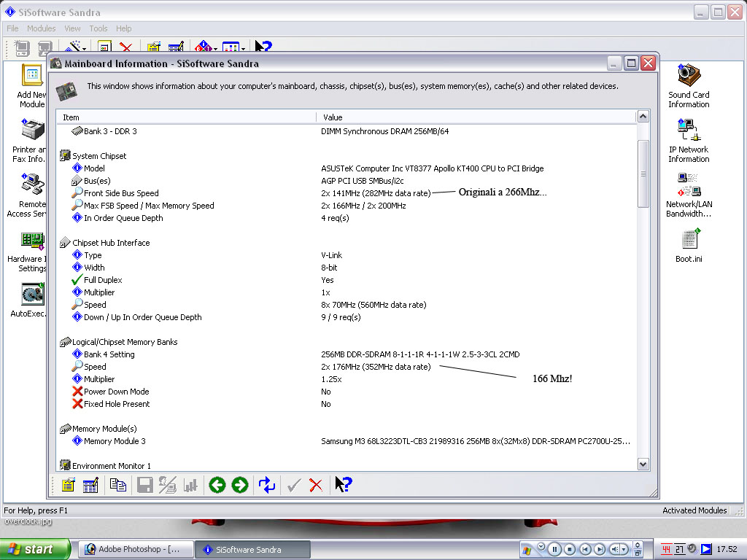Screen dimensions: 747x560
Task: Open the Add New Module icon
Action: [31, 86]
